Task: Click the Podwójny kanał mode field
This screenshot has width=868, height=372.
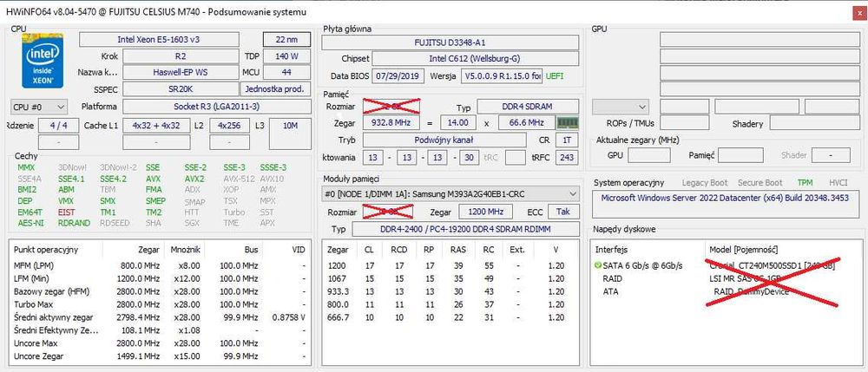Action: pyautogui.click(x=444, y=140)
